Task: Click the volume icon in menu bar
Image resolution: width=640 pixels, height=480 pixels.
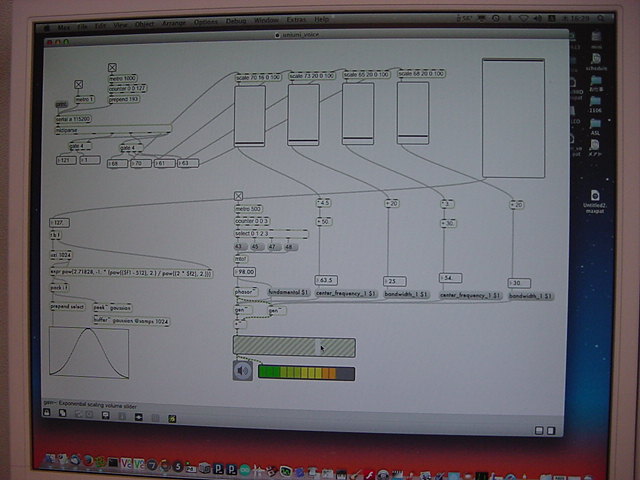Action: click(x=538, y=18)
